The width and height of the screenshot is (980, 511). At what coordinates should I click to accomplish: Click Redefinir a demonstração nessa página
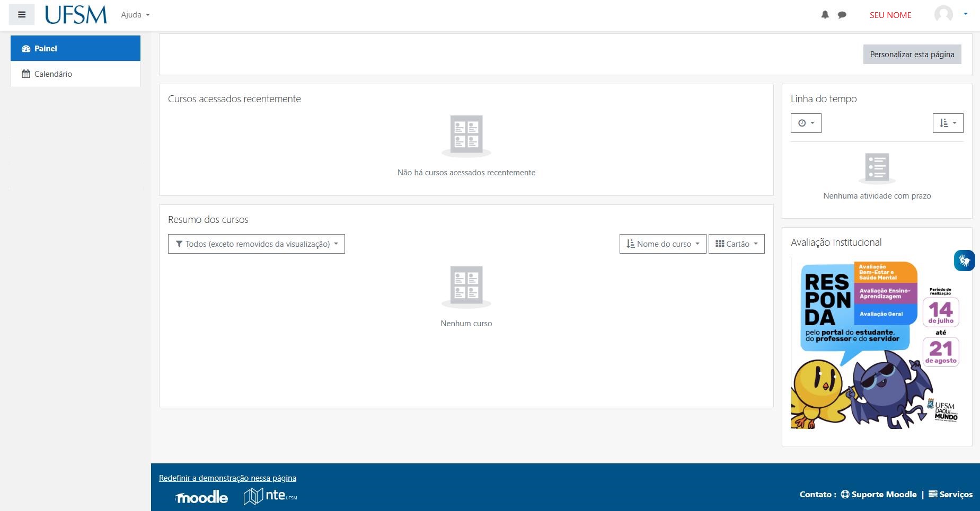pos(227,478)
